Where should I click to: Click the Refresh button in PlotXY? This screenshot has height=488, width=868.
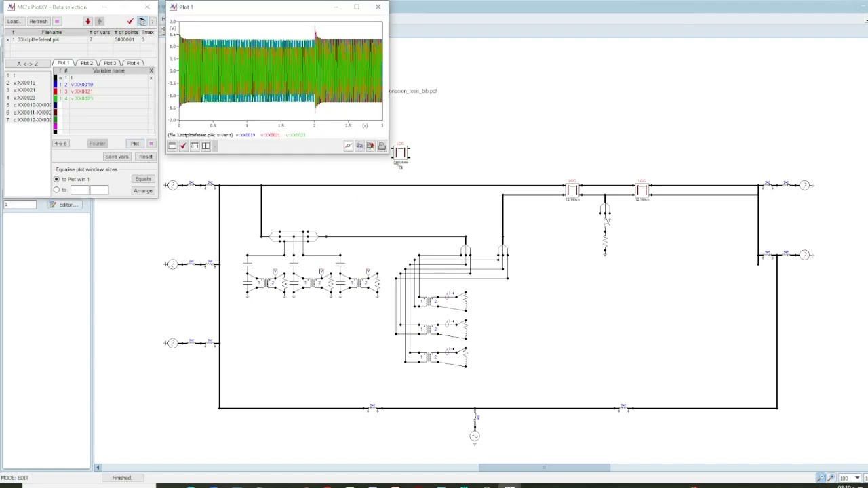pyautogui.click(x=39, y=22)
